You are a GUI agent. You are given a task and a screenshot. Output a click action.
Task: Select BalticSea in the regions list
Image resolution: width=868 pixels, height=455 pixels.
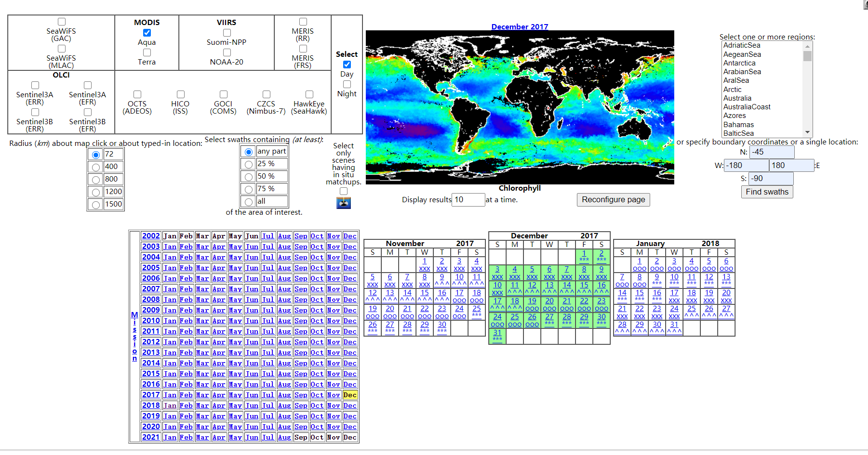coord(738,133)
